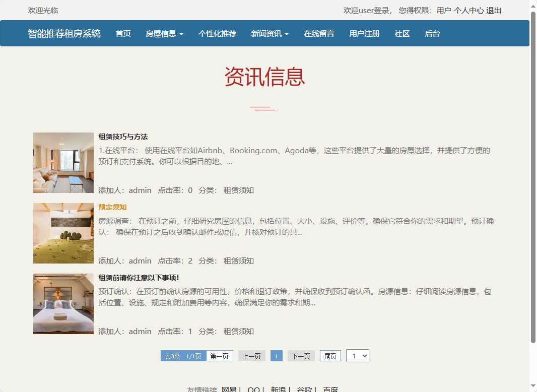Select the 用户注册 navigation item
537x392 pixels.
pyautogui.click(x=364, y=33)
